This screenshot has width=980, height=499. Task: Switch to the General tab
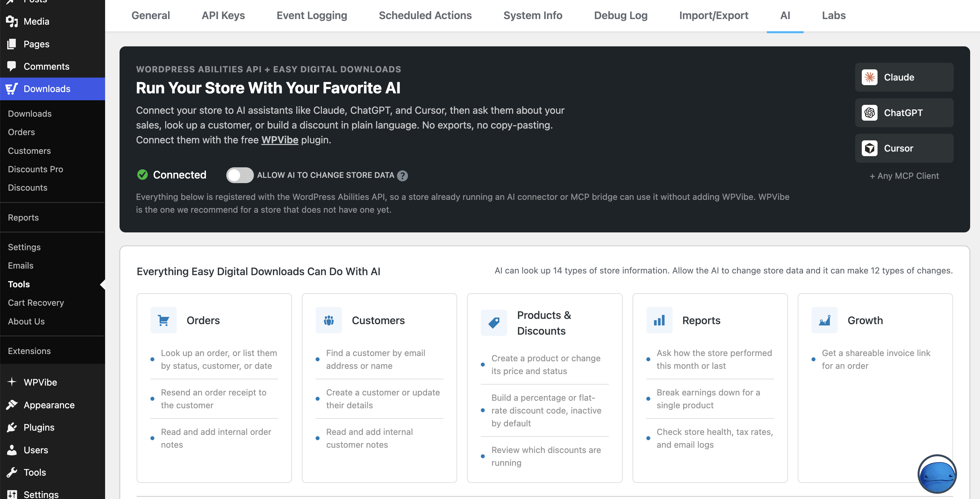(x=151, y=15)
